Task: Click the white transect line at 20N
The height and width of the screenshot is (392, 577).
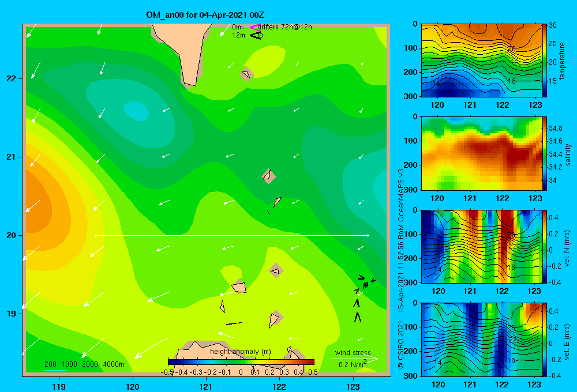Action: coord(232,235)
